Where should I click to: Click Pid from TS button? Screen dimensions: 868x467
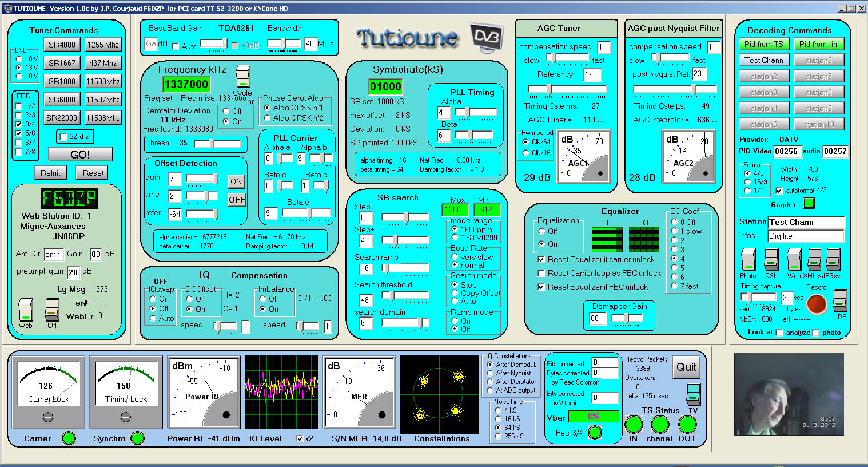(764, 44)
